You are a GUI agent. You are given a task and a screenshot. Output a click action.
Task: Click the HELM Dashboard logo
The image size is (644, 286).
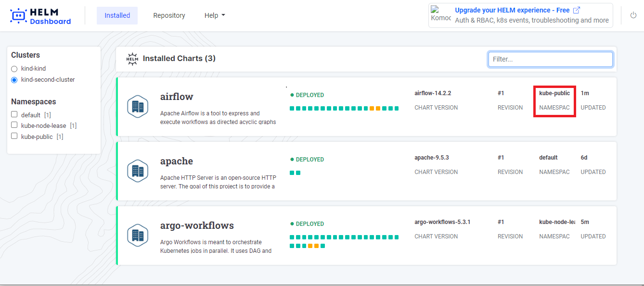tap(40, 16)
